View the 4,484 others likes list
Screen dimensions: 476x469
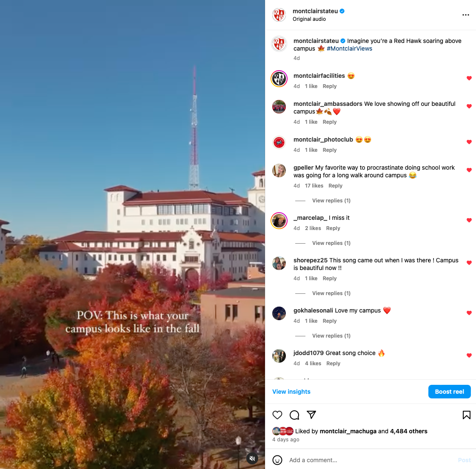pyautogui.click(x=408, y=431)
